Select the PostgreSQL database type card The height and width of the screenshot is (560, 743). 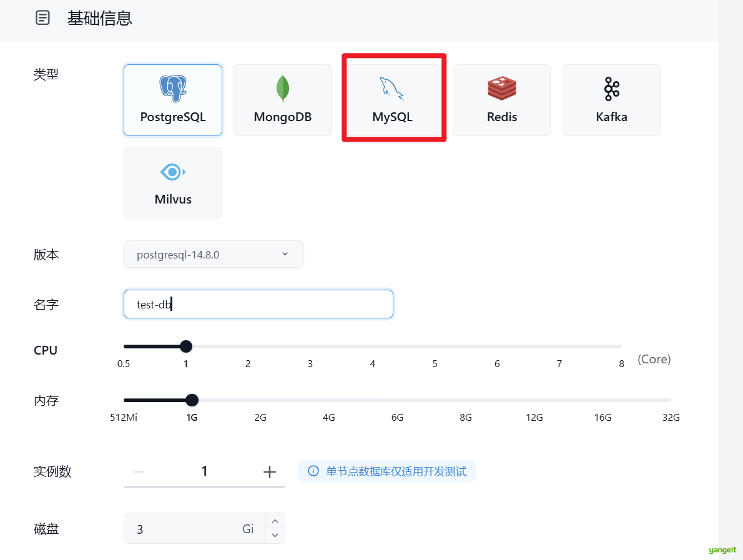point(173,100)
